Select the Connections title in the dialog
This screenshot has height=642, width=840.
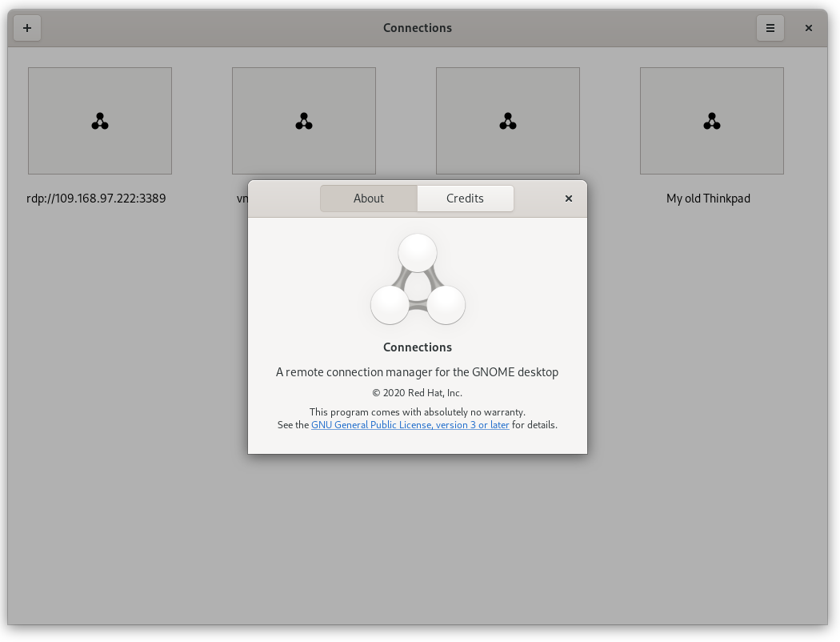417,347
